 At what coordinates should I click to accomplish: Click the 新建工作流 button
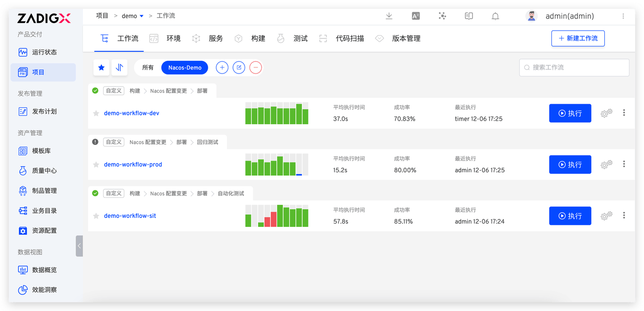578,38
